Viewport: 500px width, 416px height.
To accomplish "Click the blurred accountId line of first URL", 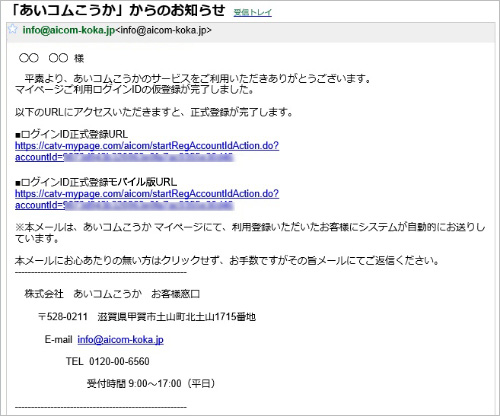I will pyautogui.click(x=124, y=157).
